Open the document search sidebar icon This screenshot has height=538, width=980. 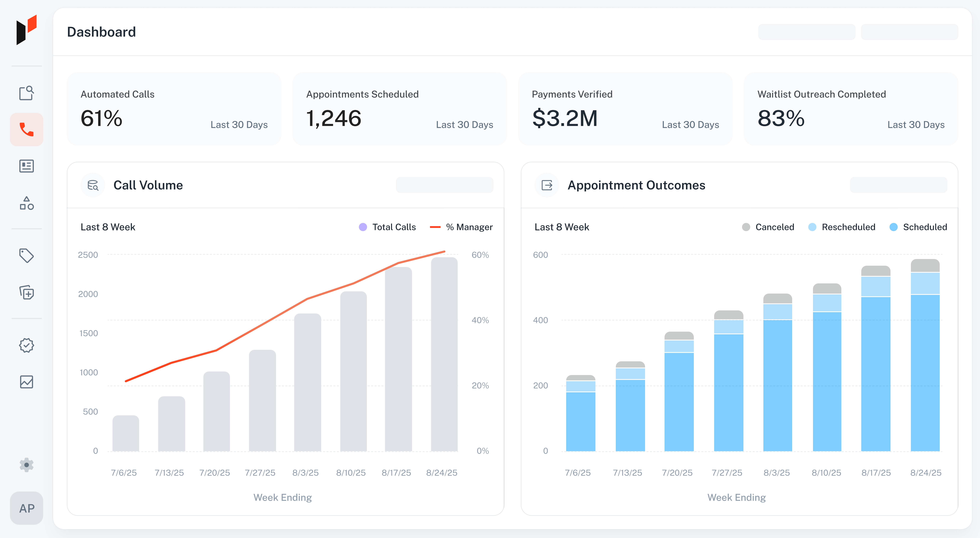click(27, 93)
